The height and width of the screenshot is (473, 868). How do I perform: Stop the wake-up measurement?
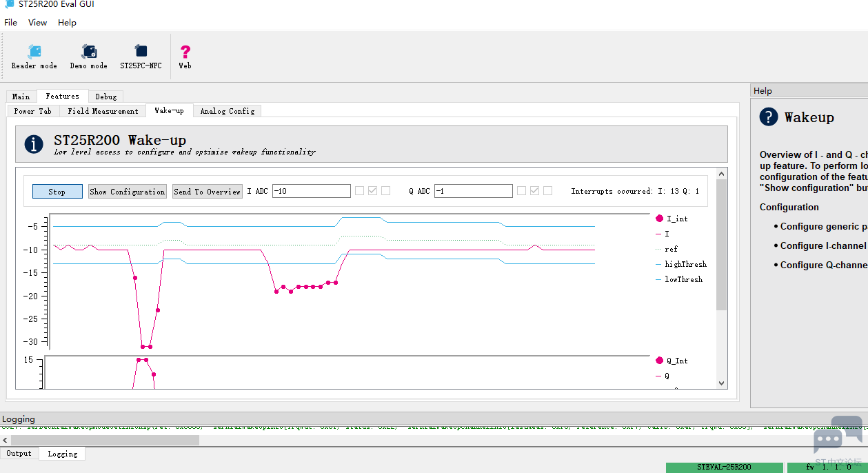coord(57,192)
